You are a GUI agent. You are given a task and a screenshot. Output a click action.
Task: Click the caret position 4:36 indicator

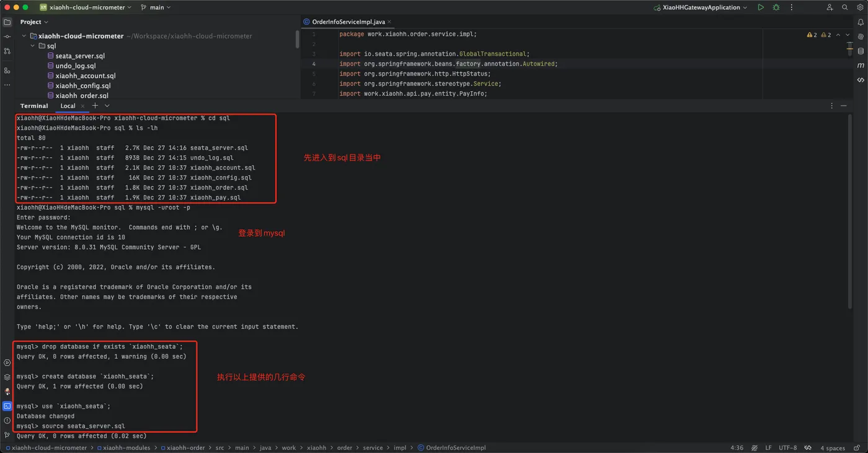pyautogui.click(x=737, y=447)
